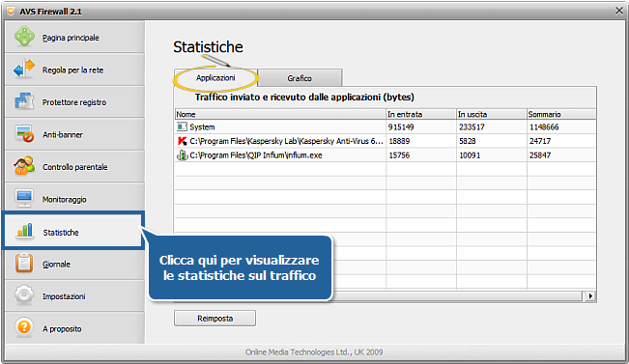Click infium incoming value 15756
629x364 pixels.
399,155
